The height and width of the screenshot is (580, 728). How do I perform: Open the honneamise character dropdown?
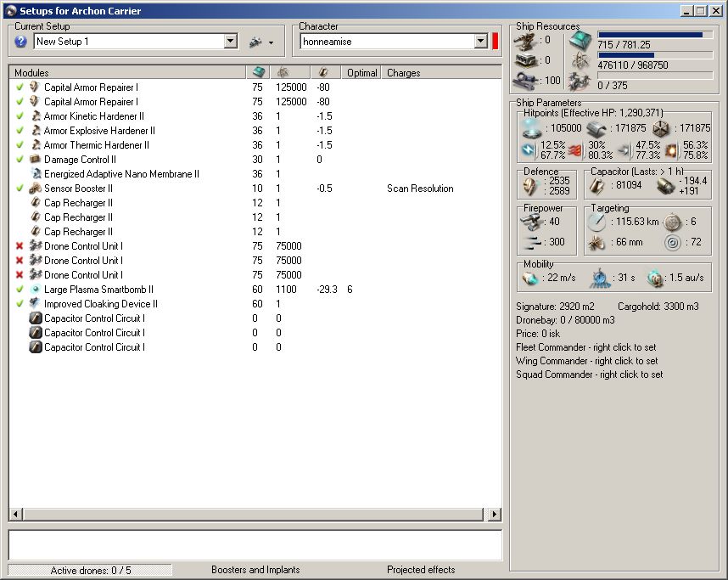pos(481,42)
